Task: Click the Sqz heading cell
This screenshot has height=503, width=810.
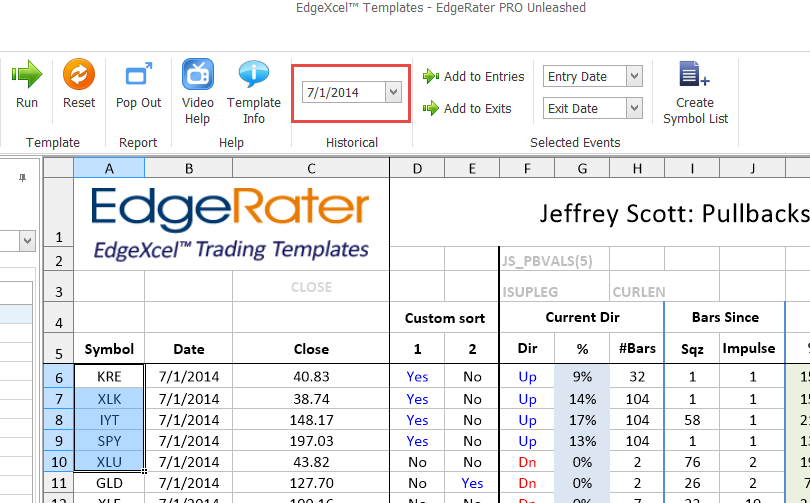Action: pos(692,349)
